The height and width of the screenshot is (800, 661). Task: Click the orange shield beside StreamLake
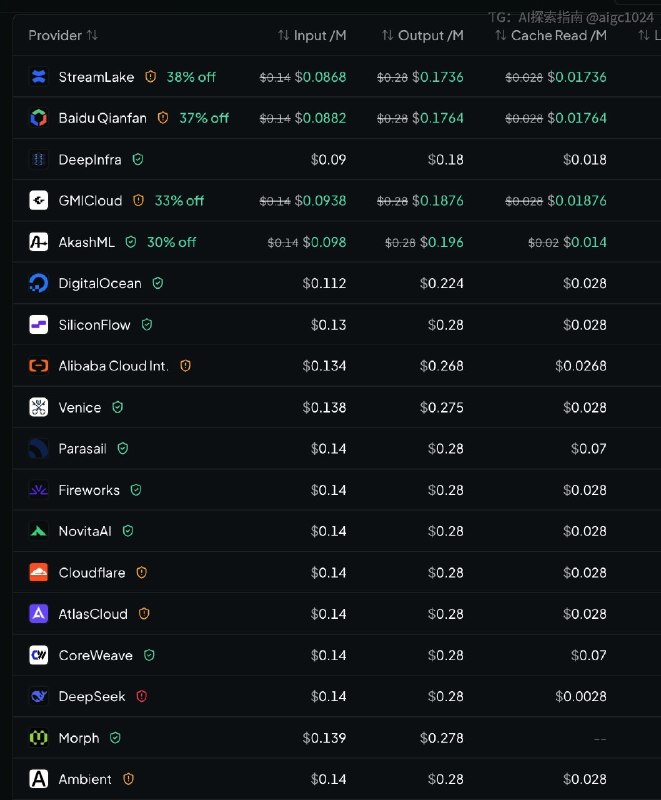point(150,77)
